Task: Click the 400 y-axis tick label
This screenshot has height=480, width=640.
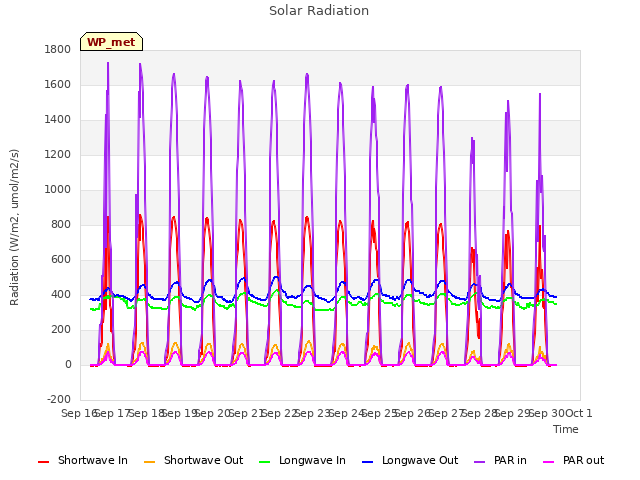Action: point(61,295)
